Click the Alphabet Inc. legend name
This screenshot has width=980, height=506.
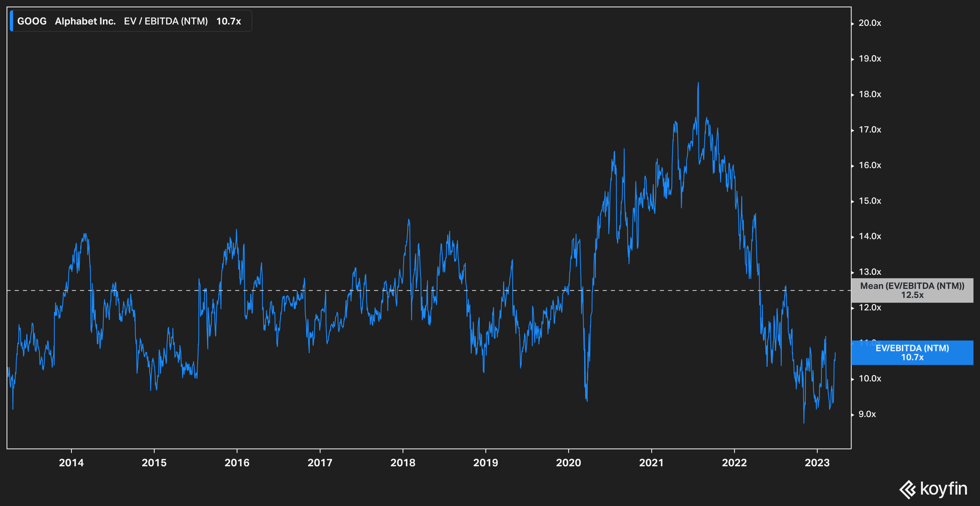[x=85, y=21]
